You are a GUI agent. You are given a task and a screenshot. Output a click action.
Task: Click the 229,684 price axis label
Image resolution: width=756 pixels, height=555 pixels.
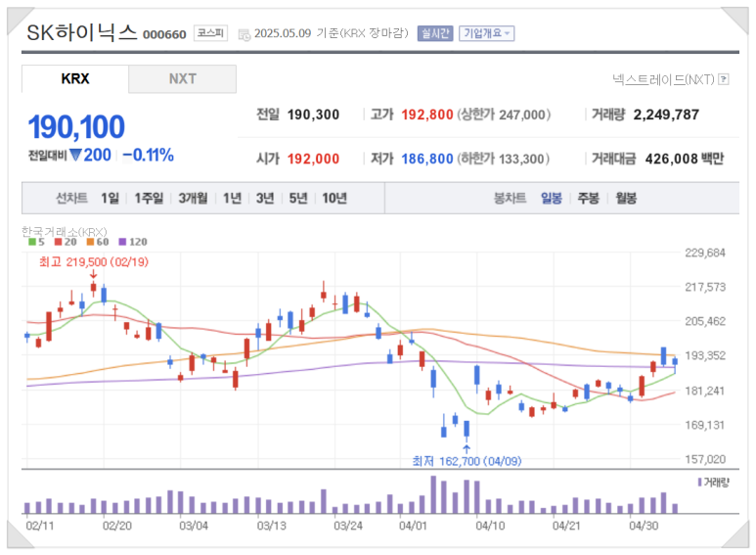tap(705, 253)
